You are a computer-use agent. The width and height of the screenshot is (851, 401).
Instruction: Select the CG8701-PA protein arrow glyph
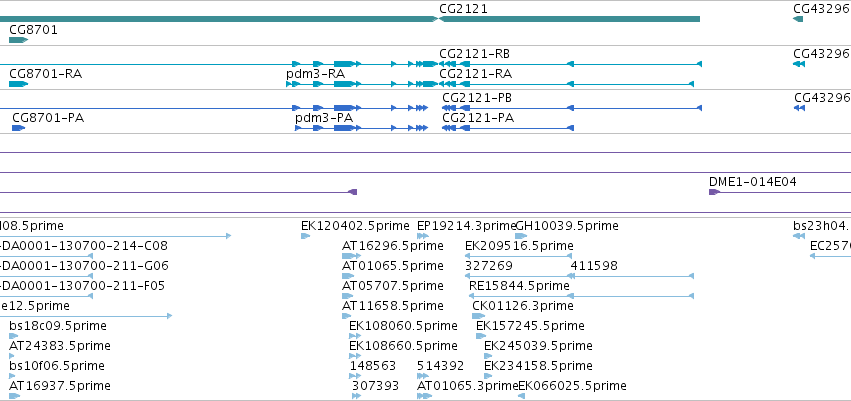[x=18, y=128]
